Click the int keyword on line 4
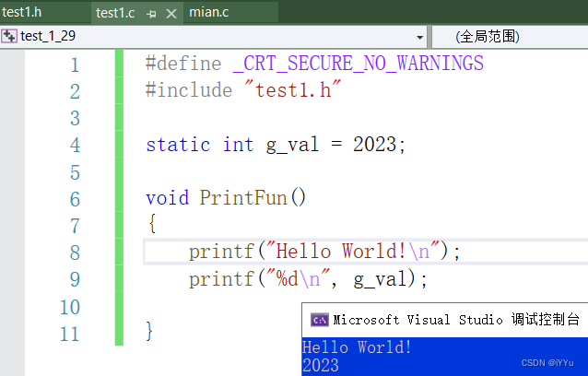The height and width of the screenshot is (376, 588). [x=238, y=145]
